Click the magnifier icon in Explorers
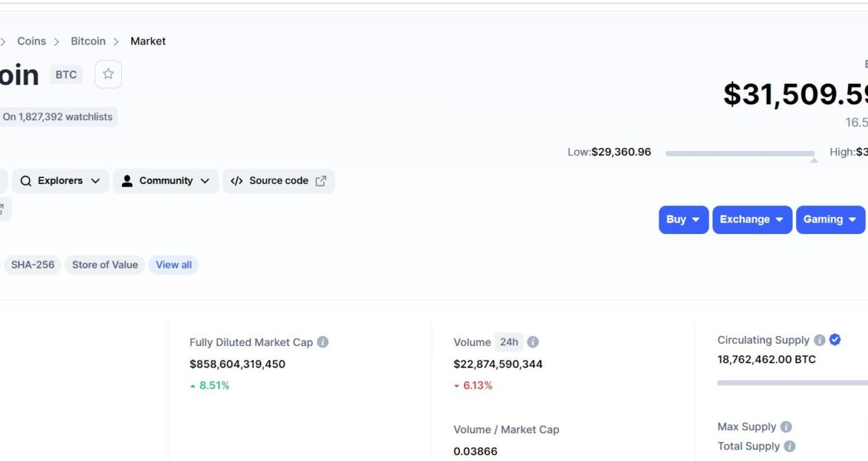Screen dimensions: 868x461 (26, 181)
